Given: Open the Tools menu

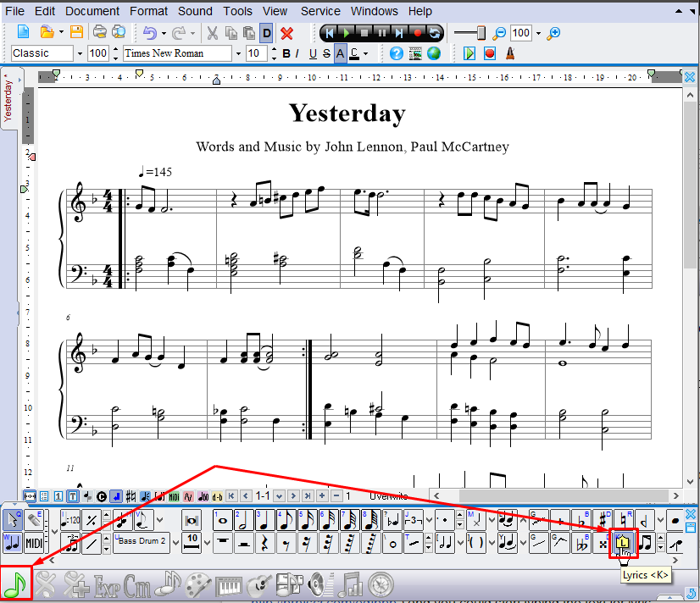Looking at the screenshot, I should coord(237,11).
